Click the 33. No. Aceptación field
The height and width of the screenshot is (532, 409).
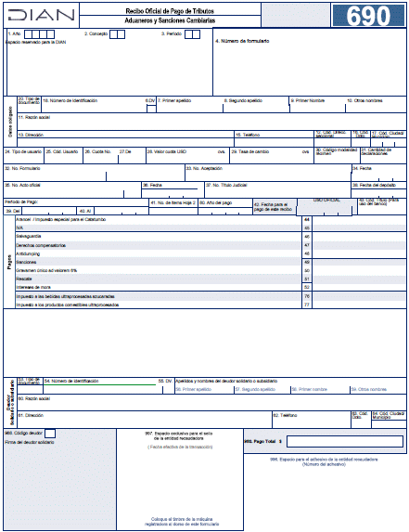tap(268, 173)
